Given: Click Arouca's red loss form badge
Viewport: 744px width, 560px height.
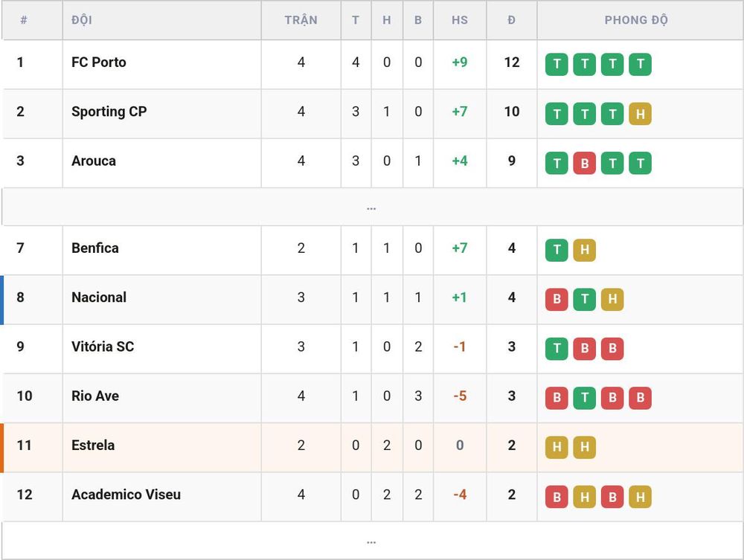Looking at the screenshot, I should [585, 163].
